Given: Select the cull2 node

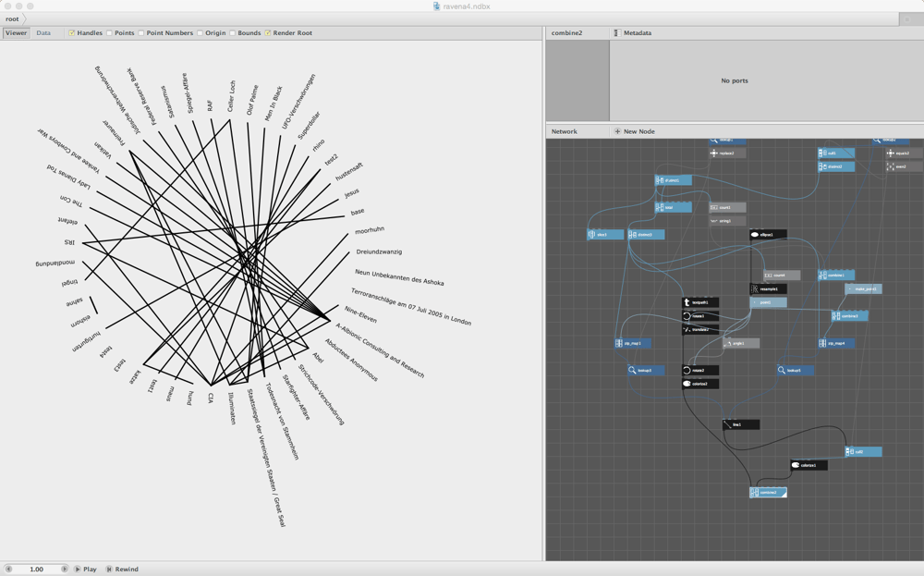Looking at the screenshot, I should tap(863, 451).
